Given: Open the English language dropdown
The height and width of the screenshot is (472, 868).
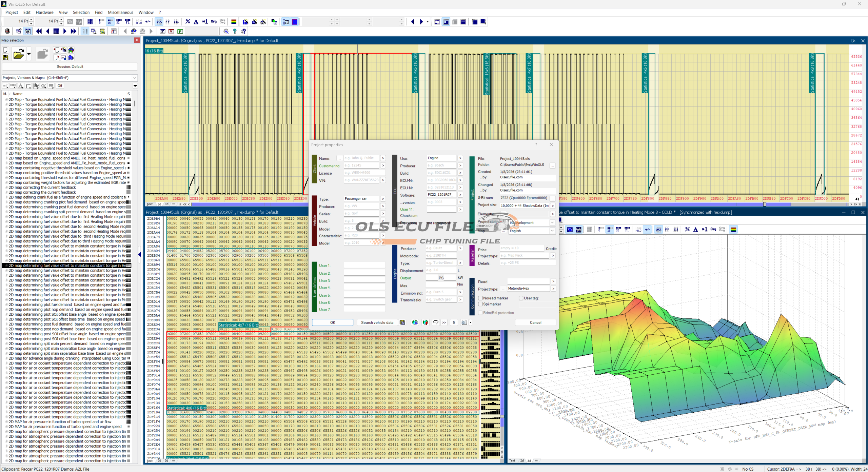Looking at the screenshot, I should 552,231.
